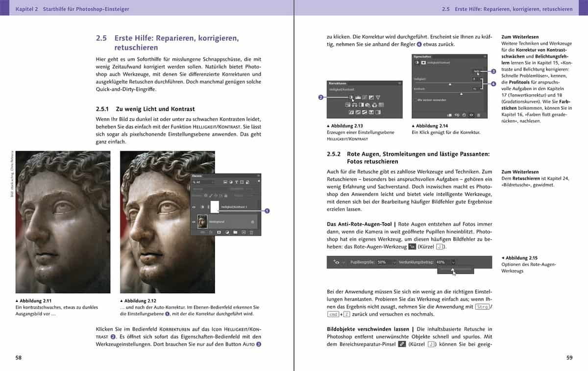Click the mask icon in Eigenschaften panel header

pyautogui.click(x=423, y=63)
